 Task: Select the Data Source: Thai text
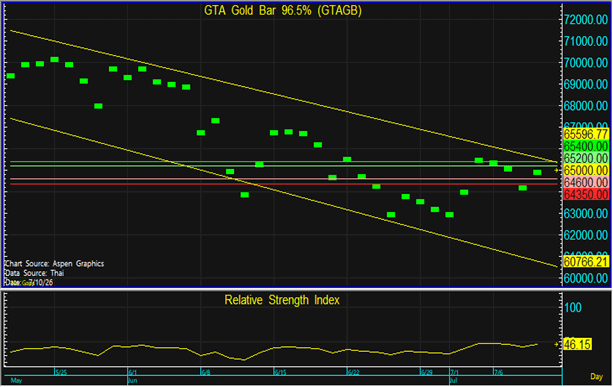[x=34, y=273]
